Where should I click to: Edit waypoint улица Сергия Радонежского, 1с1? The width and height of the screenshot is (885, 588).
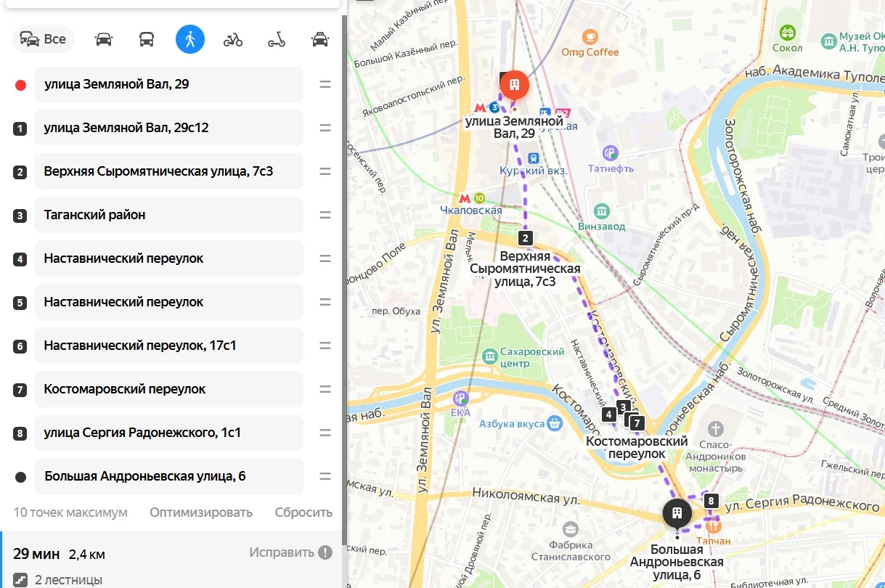tap(168, 433)
